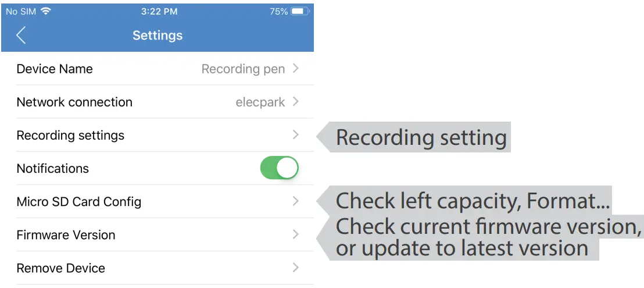The height and width of the screenshot is (288, 644).
Task: Tap the "elecpark" network name value
Action: (x=260, y=102)
